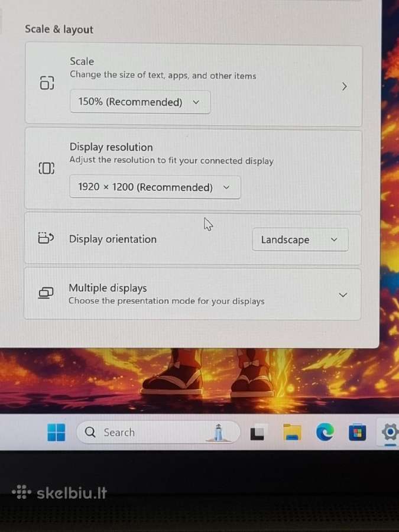Open File Explorer from the taskbar
The width and height of the screenshot is (399, 532).
point(292,432)
